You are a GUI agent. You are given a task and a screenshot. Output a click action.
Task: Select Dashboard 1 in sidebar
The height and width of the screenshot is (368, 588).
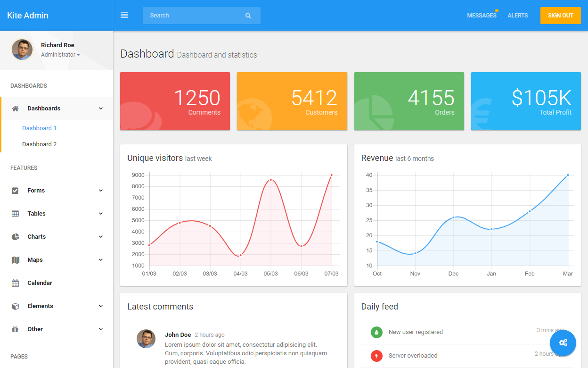click(39, 128)
